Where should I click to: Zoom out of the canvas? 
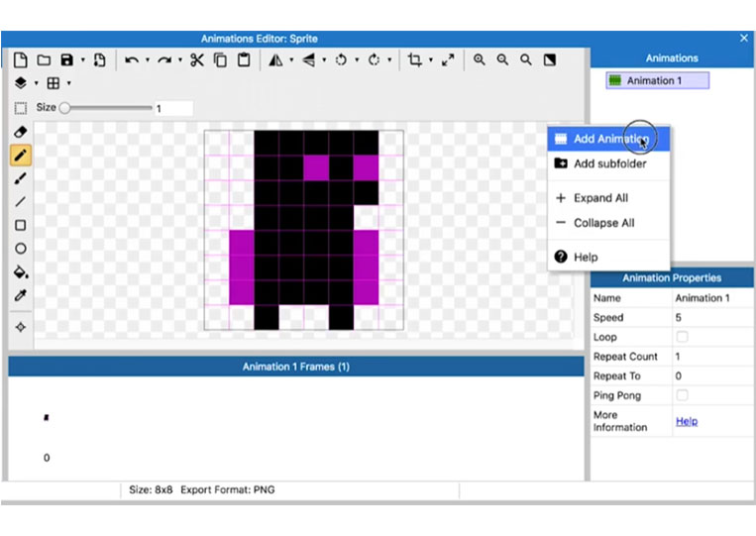[x=503, y=59]
